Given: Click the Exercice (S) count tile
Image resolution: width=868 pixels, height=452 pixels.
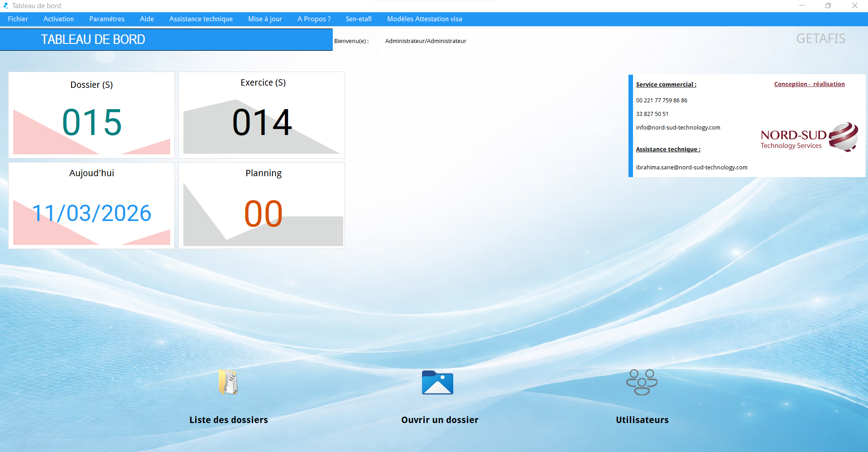Looking at the screenshot, I should (262, 115).
